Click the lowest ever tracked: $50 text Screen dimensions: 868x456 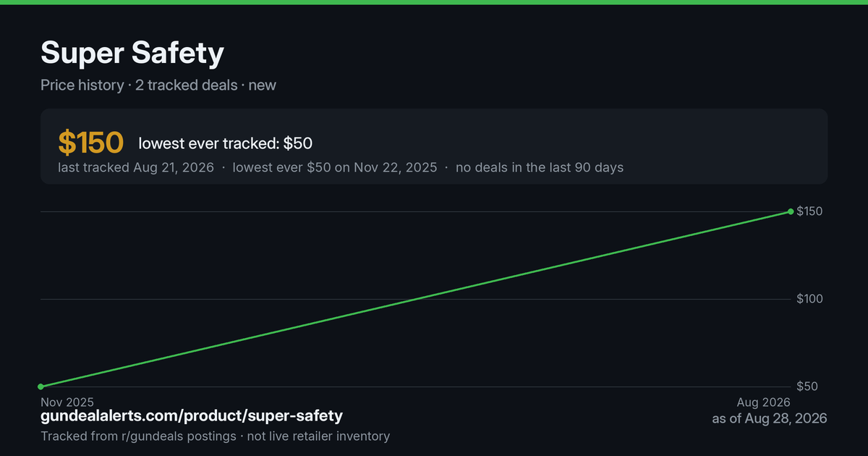[226, 143]
